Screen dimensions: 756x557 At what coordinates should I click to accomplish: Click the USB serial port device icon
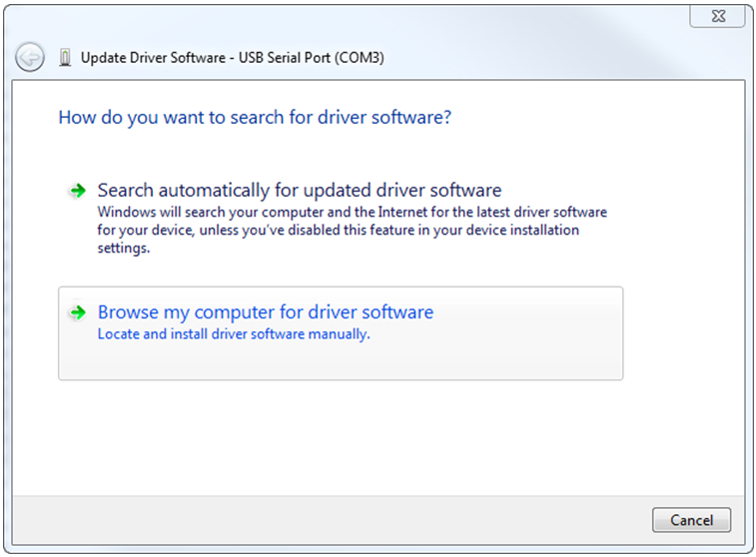point(65,58)
